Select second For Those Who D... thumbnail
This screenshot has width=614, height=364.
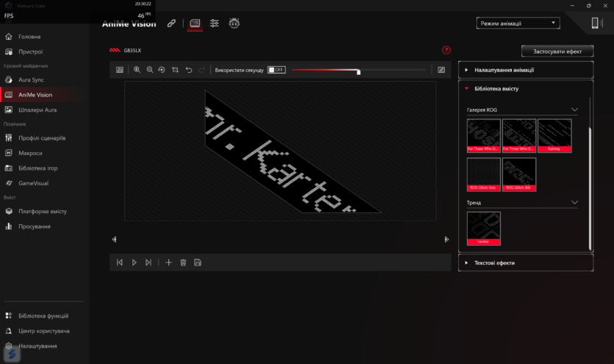(519, 136)
